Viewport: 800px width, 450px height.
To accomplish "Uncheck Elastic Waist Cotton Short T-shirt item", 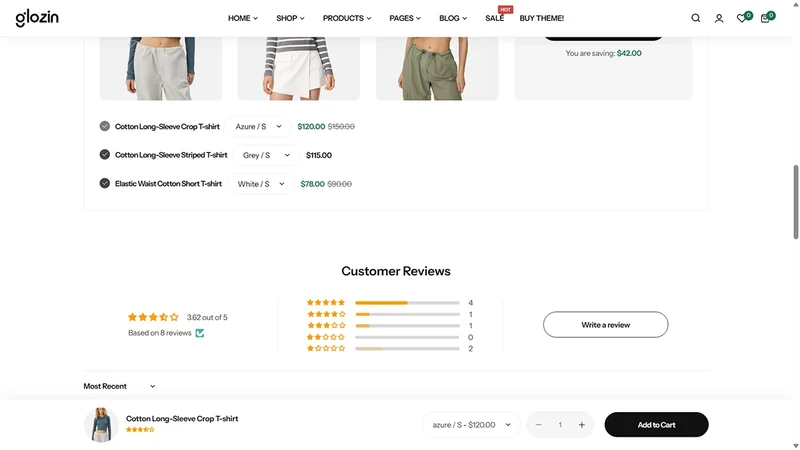I will pyautogui.click(x=105, y=183).
